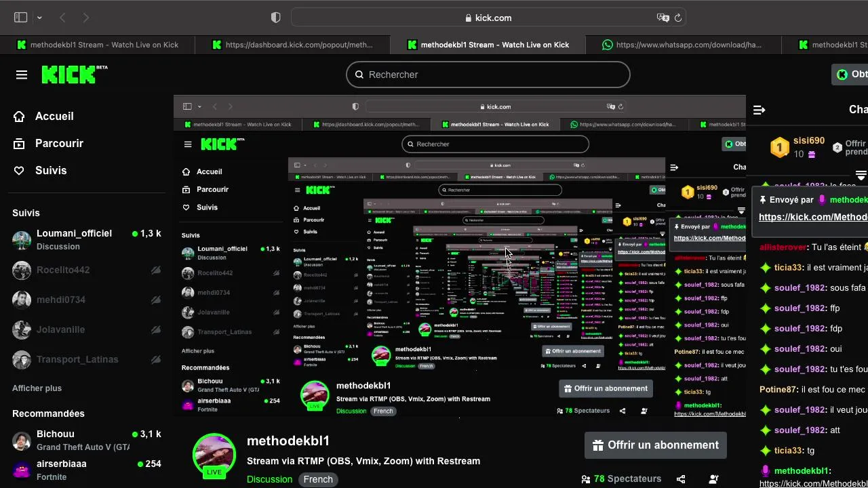The height and width of the screenshot is (488, 868).
Task: Switch to the dashboard.kick.com popout tab
Action: [293, 45]
